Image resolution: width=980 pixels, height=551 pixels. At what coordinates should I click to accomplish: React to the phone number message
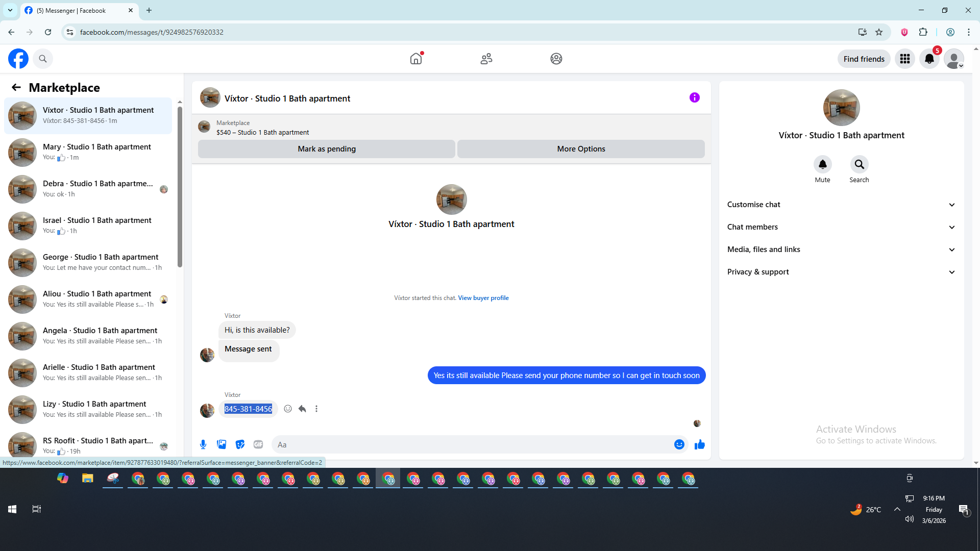tap(288, 409)
